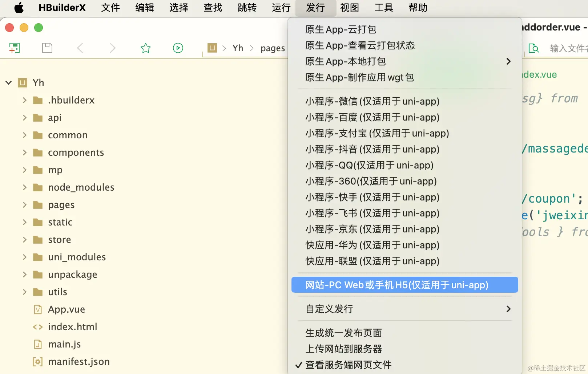Click the new file toolbar icon
The image size is (588, 374).
click(x=15, y=48)
